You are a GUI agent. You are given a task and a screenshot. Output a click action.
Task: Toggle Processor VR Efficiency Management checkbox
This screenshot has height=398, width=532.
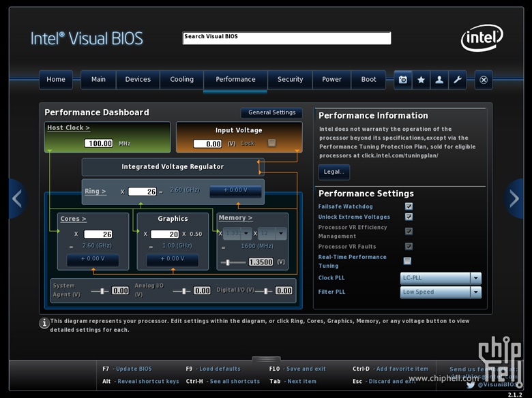pos(409,231)
